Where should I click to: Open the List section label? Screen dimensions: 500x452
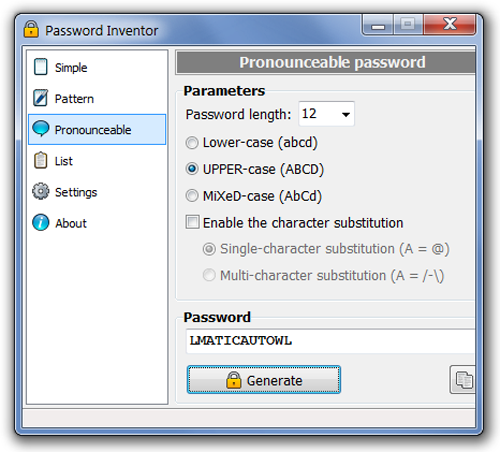point(64,161)
